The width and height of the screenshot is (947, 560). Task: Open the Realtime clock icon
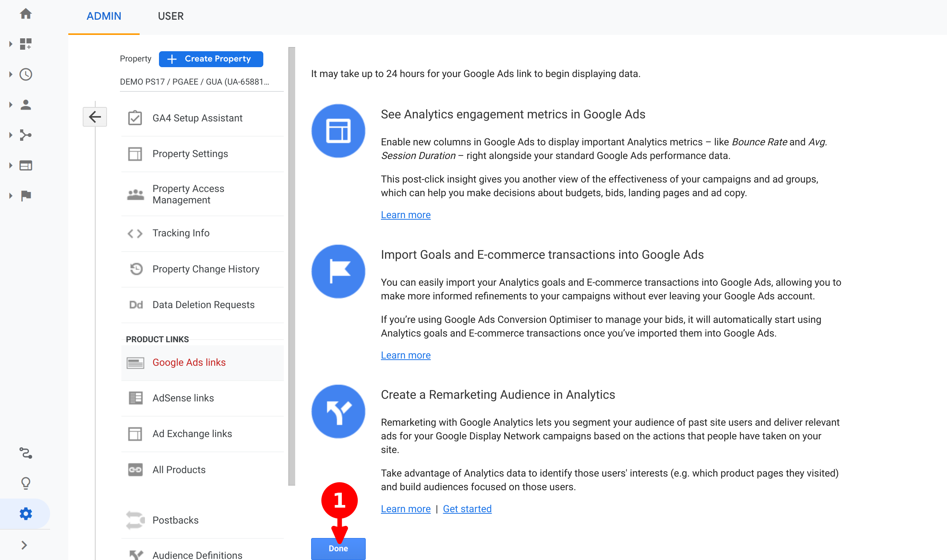point(26,74)
